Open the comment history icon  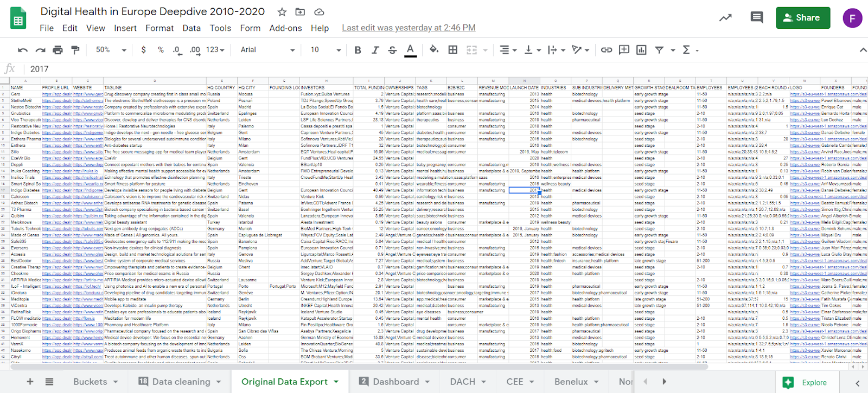click(756, 18)
